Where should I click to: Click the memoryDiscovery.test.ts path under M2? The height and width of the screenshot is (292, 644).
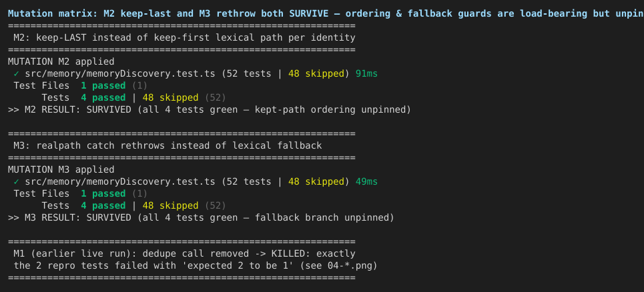120,74
